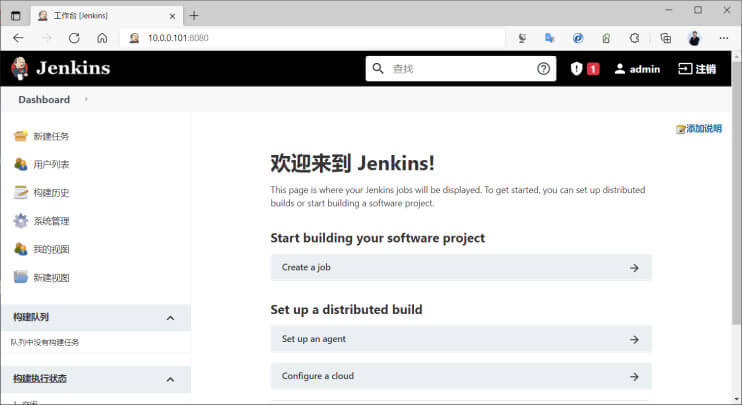Collapse the 构建队列 panel chevron

(x=170, y=318)
